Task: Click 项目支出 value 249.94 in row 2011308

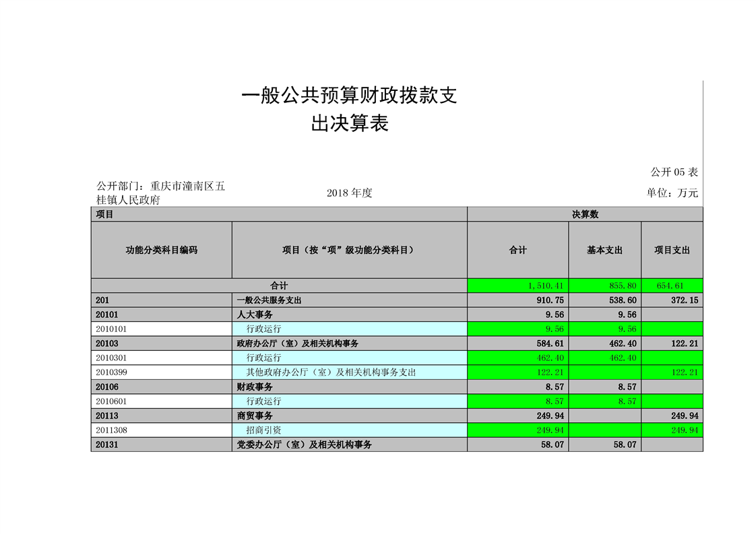Action: (685, 430)
